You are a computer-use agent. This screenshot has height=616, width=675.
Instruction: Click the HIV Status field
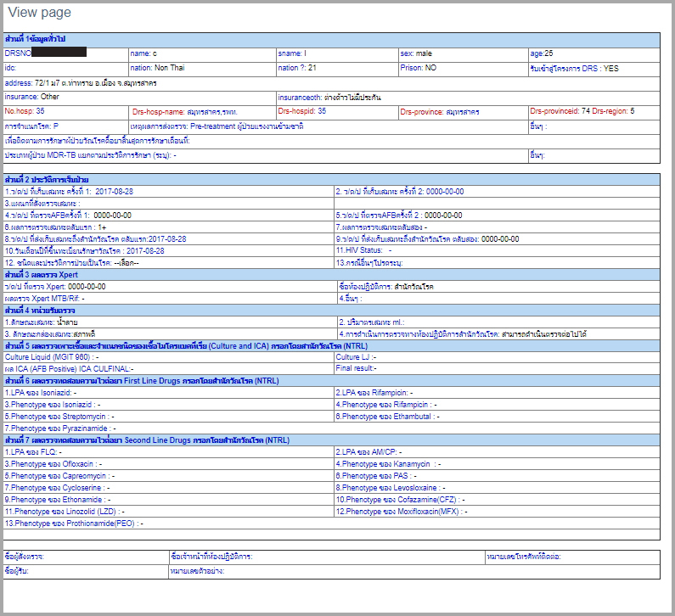[364, 251]
